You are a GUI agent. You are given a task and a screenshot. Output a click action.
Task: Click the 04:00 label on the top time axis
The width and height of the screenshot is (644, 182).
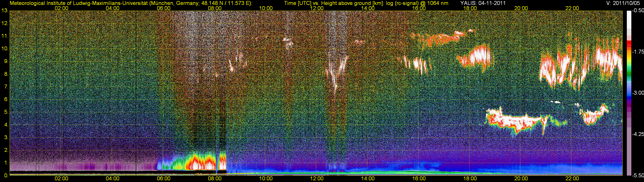[x=112, y=8]
